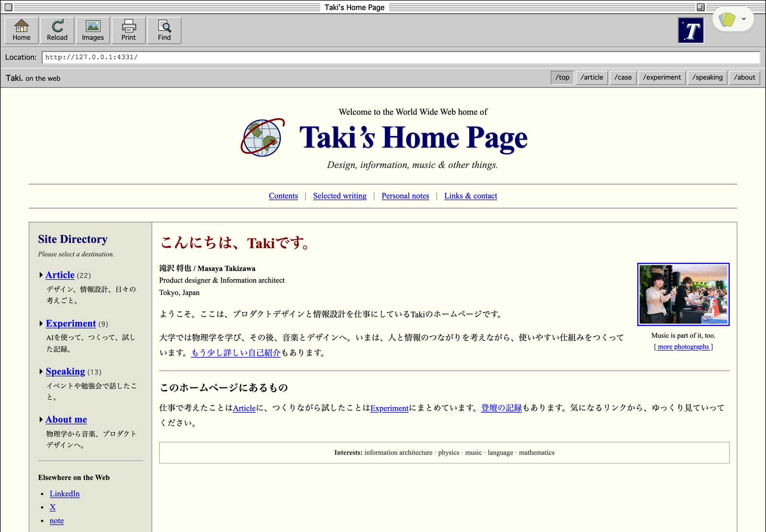Click the window zoom box at top right

pyautogui.click(x=700, y=7)
